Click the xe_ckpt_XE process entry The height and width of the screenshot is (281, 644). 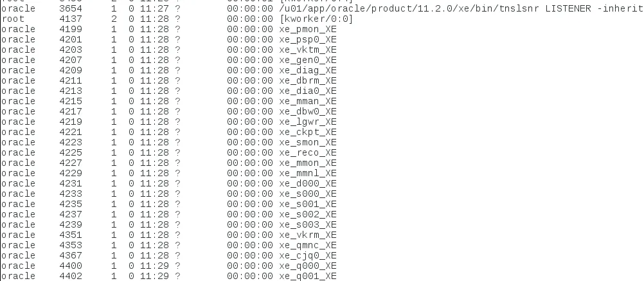308,132
